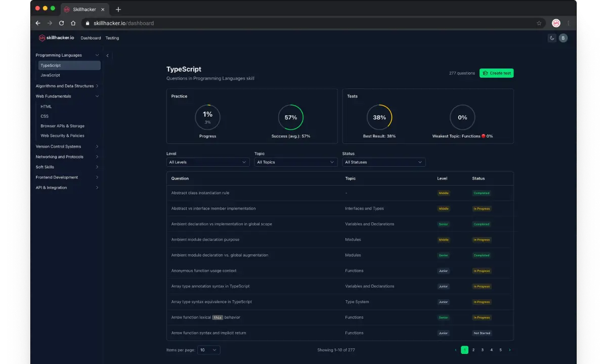Select page 1 in pagination

coord(464,350)
